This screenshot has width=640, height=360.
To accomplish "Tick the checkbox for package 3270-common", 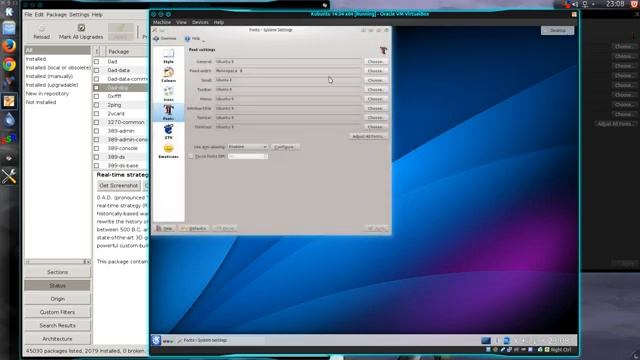I will click(96, 122).
